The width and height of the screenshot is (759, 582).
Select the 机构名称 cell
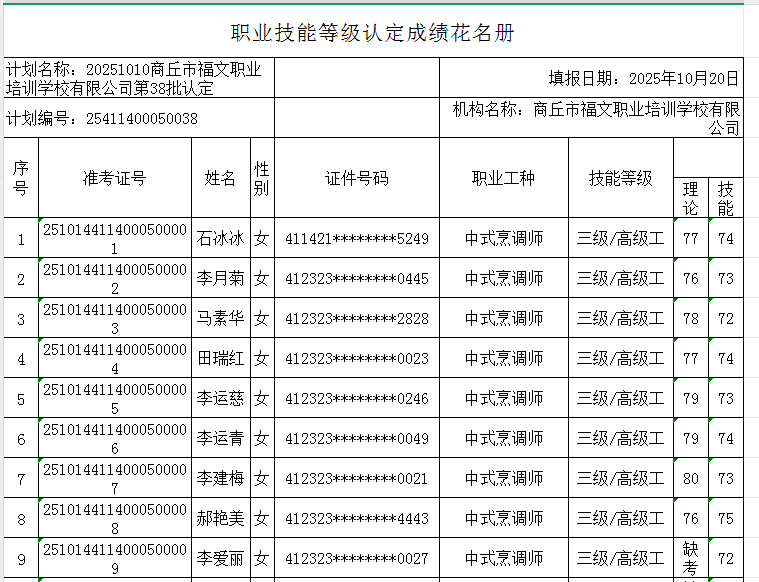pos(592,118)
